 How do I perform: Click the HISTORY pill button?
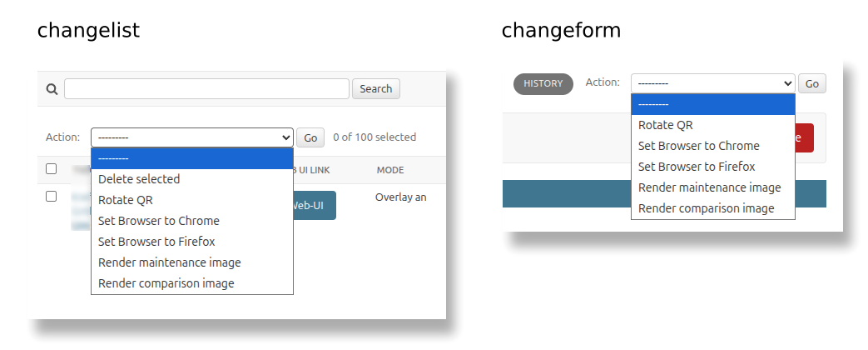[543, 83]
